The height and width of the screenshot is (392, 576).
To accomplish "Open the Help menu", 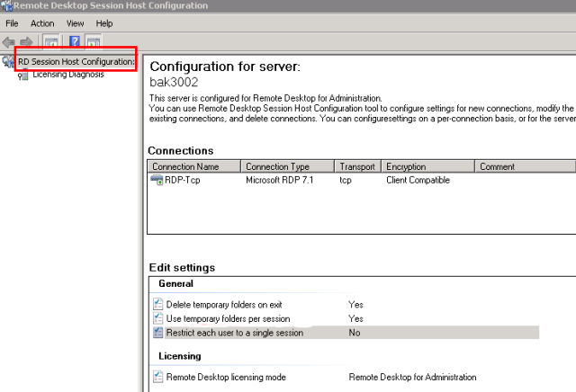I will [104, 22].
